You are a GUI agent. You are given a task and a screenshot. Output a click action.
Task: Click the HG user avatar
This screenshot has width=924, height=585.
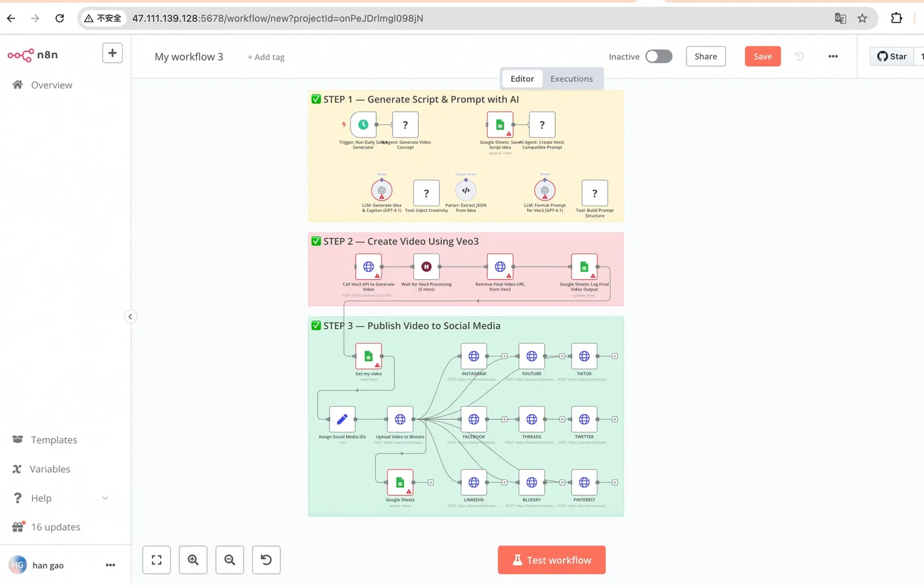(x=17, y=565)
